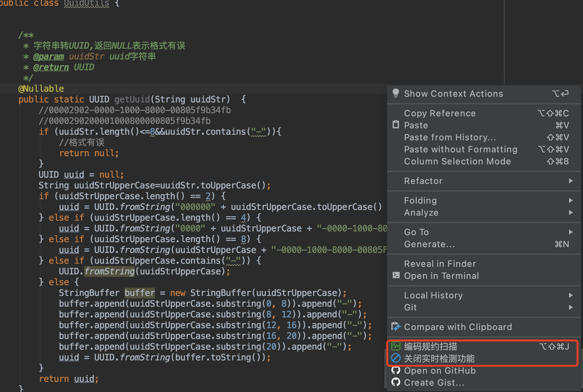
Task: Click the green 编码规约扫描 scan icon
Action: pyautogui.click(x=396, y=346)
